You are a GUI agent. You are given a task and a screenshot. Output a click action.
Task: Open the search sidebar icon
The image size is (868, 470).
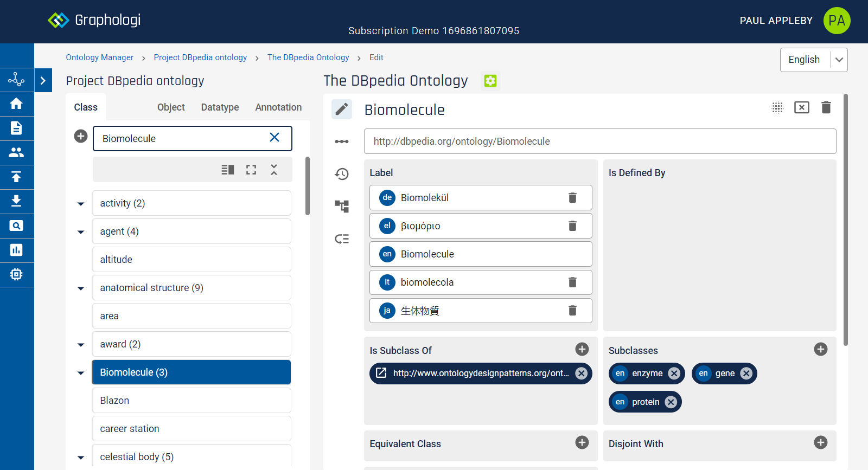16,226
